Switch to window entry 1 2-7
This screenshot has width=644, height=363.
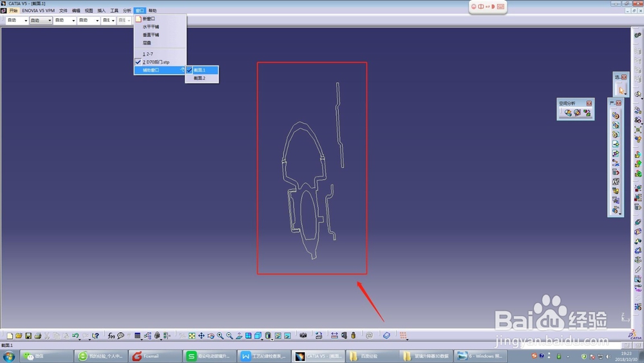pyautogui.click(x=160, y=54)
